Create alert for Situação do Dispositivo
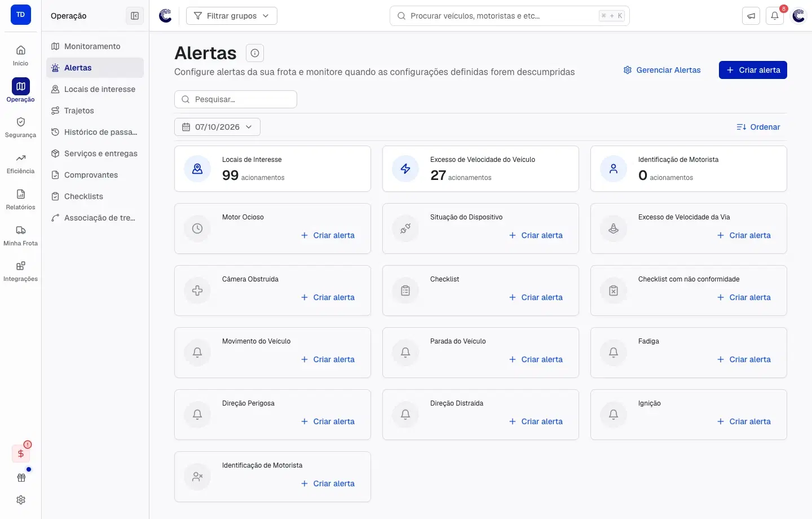Viewport: 812px width, 519px height. coord(536,235)
